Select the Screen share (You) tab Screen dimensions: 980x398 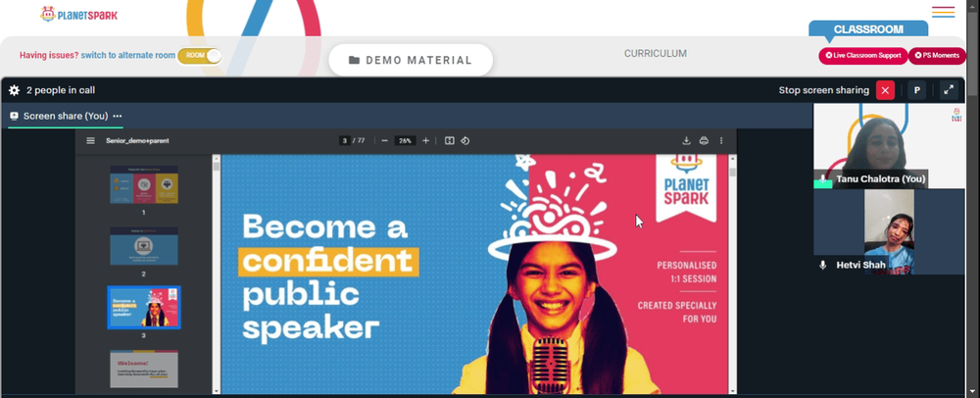pos(65,117)
